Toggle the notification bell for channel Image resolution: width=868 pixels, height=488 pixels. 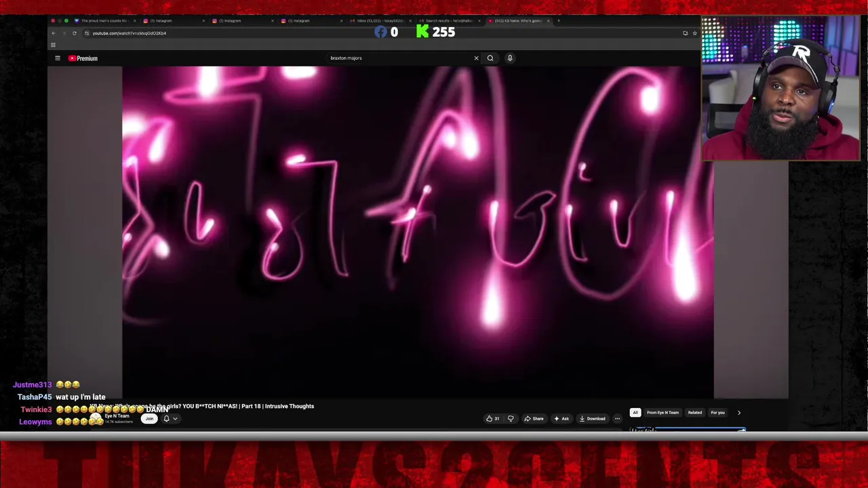(x=166, y=419)
